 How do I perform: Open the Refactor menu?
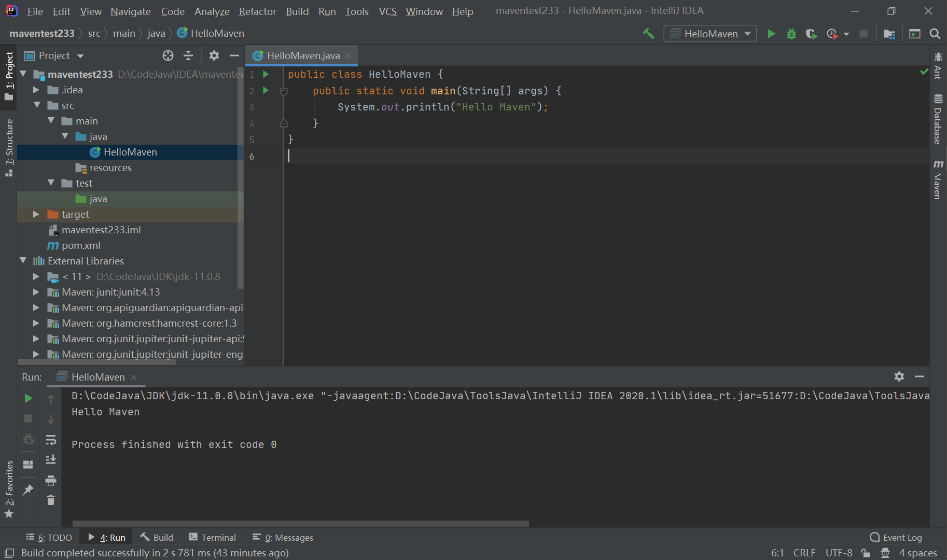tap(257, 11)
